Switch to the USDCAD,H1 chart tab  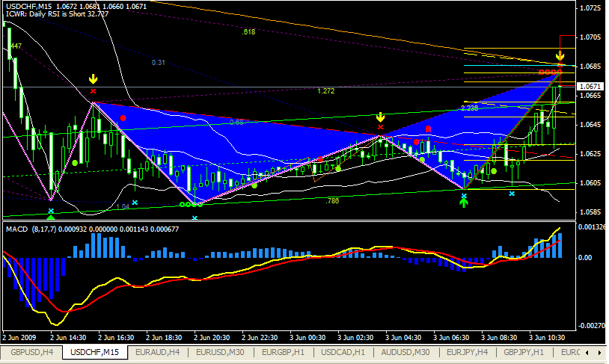point(343,352)
